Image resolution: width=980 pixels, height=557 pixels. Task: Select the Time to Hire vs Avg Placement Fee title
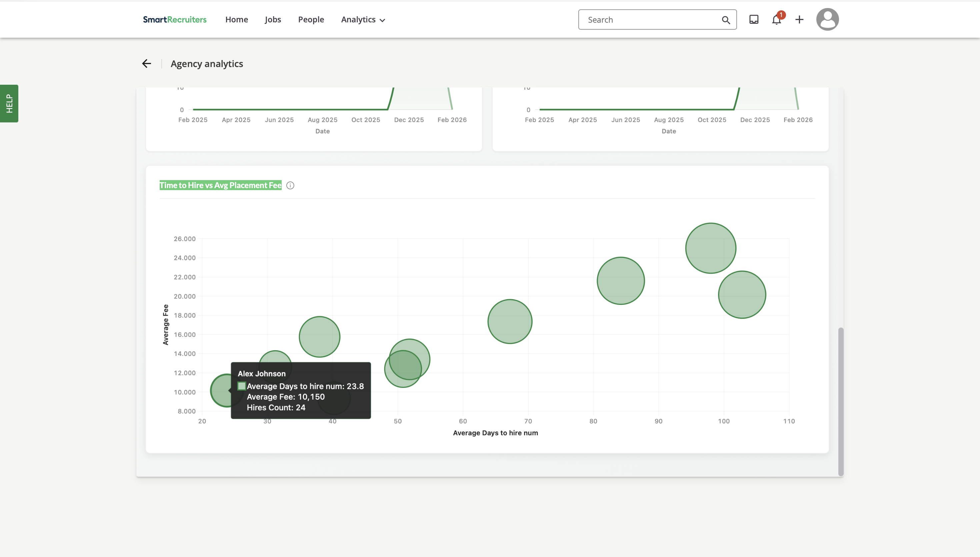(x=221, y=185)
